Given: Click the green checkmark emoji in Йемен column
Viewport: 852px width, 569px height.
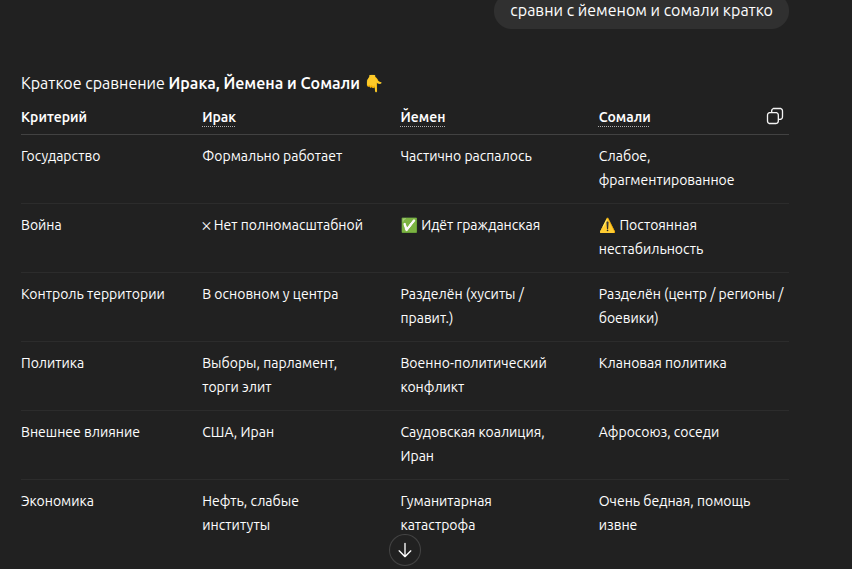Looking at the screenshot, I should point(409,226).
